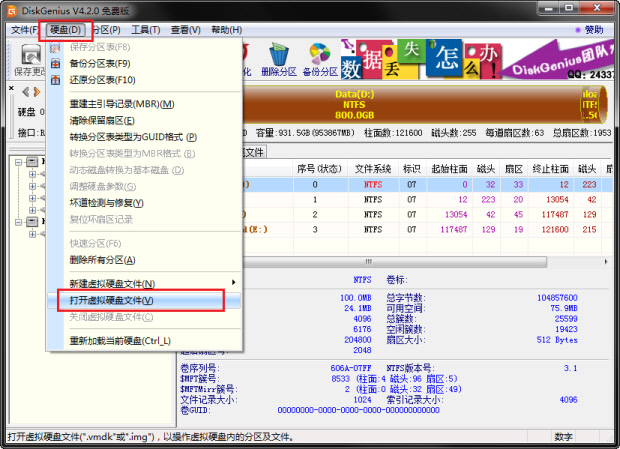620x449 pixels.
Task: Click the second hard disk icon in tree
Action: click(x=32, y=222)
